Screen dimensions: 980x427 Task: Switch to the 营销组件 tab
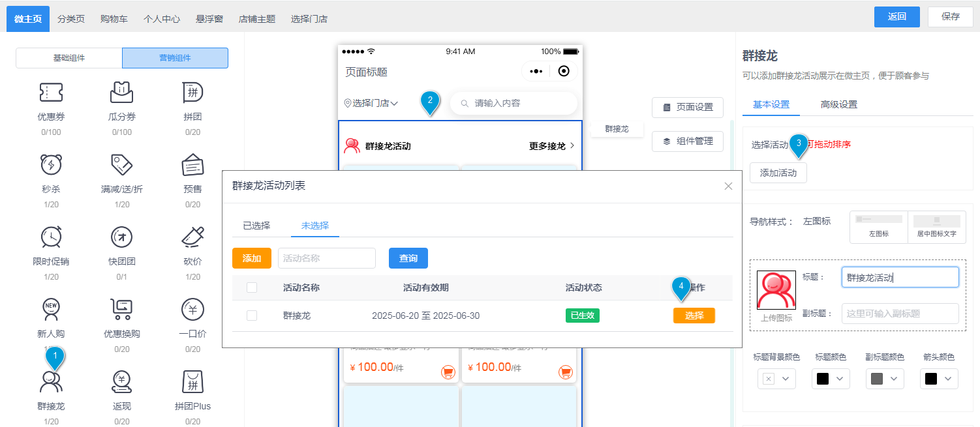(x=175, y=58)
